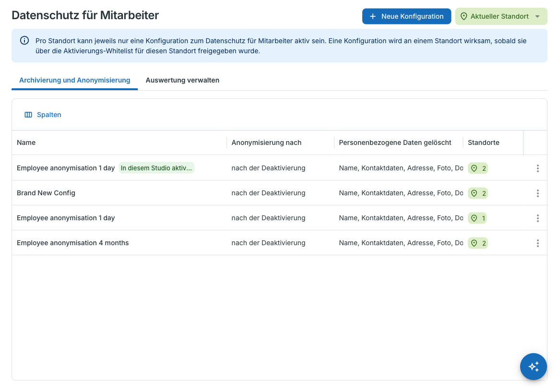The width and height of the screenshot is (559, 392).
Task: Click the 'In diesem Studio aktiv...' status tag
Action: [156, 168]
